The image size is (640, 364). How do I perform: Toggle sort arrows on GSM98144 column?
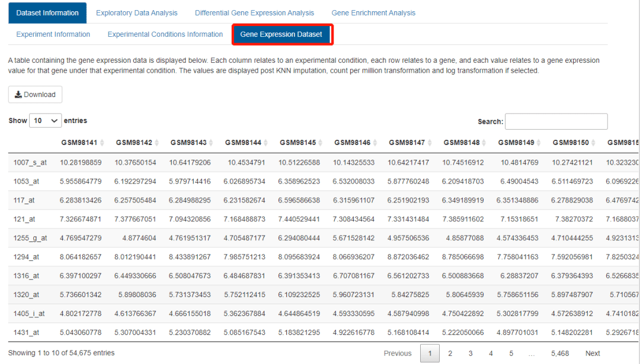pos(265,143)
